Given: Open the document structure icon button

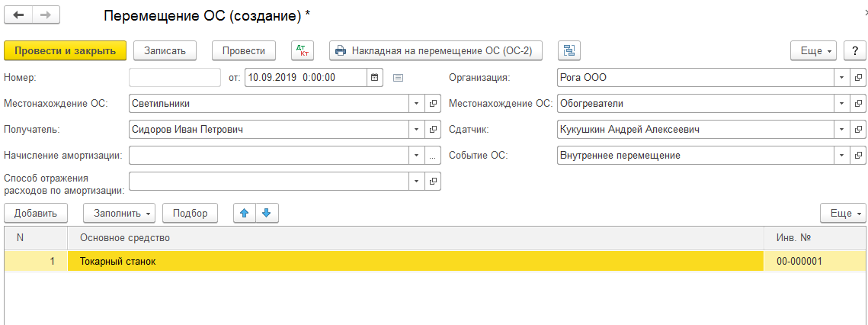Looking at the screenshot, I should pyautogui.click(x=569, y=50).
